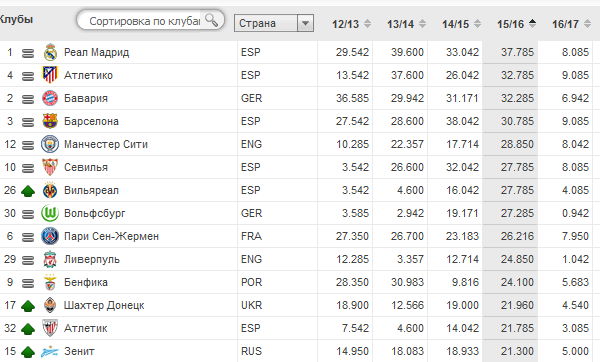Sort by 14/15 season arrows

[x=478, y=24]
